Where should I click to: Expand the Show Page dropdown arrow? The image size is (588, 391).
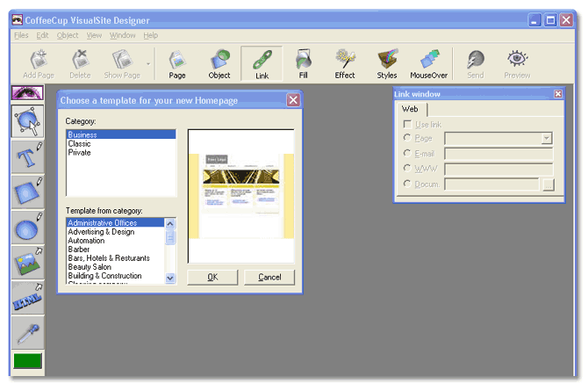(148, 64)
